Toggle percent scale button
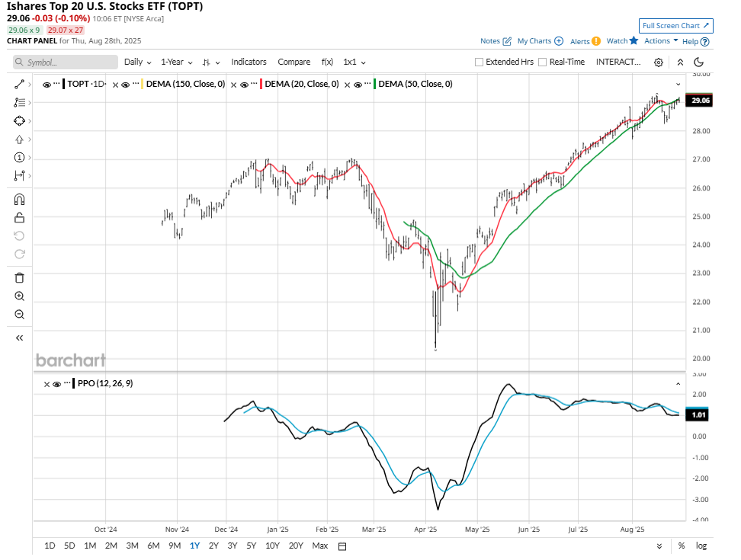 click(x=681, y=546)
